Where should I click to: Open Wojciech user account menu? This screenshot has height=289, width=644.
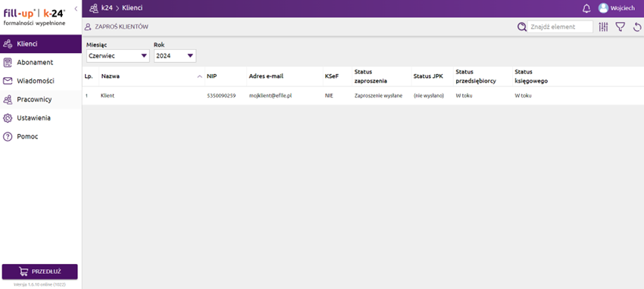pos(617,8)
